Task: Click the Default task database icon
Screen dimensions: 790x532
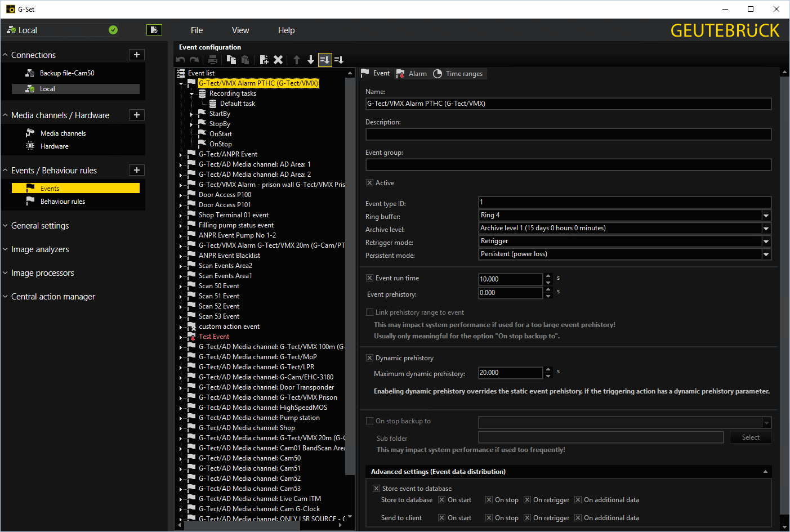Action: pos(213,104)
